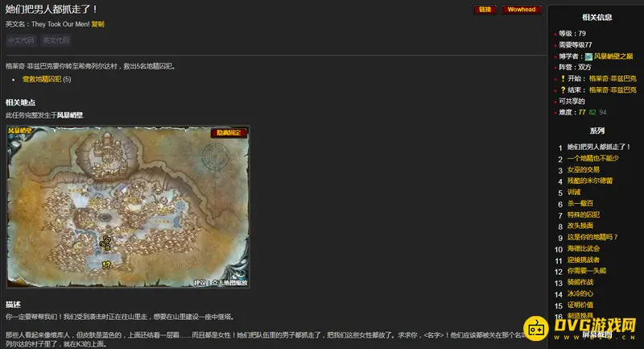Click the 隐藏固定 button on the map
Image resolution: width=644 pixels, height=349 pixels.
(229, 133)
